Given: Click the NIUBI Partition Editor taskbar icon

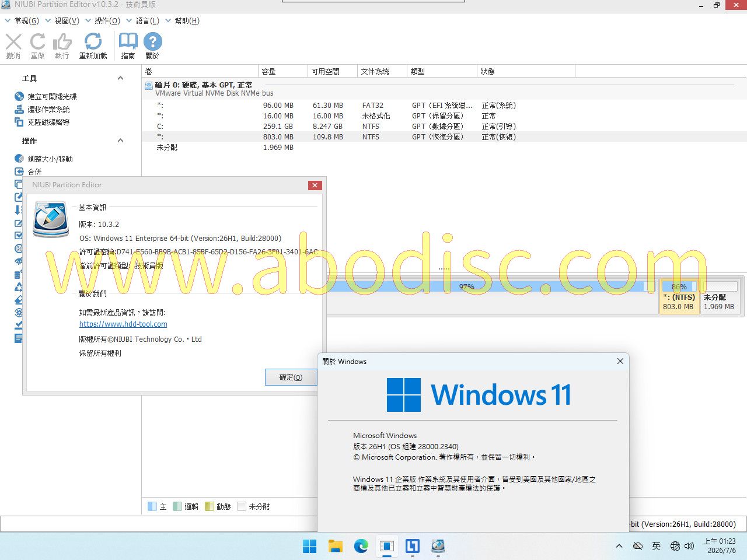Looking at the screenshot, I should pyautogui.click(x=438, y=546).
